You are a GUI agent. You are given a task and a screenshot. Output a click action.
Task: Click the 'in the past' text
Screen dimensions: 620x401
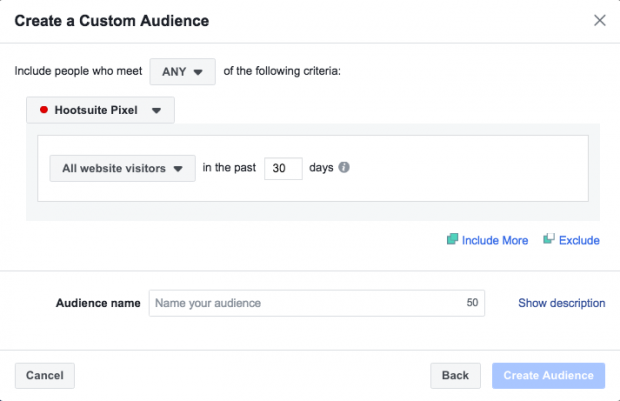coord(229,168)
